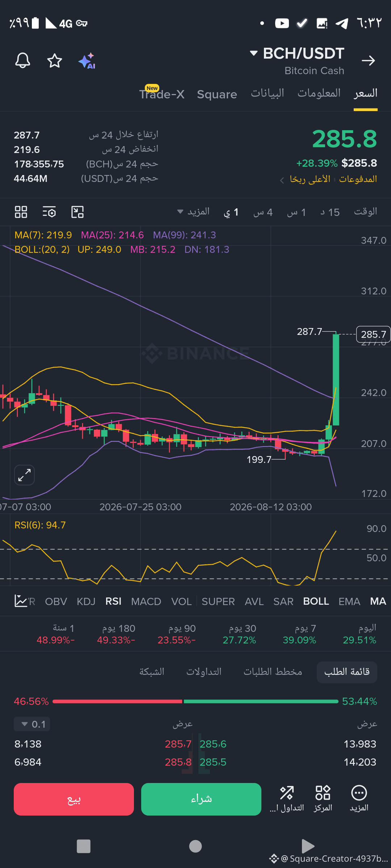391x868 pixels.
Task: Tap the Android home circle button
Action: click(x=195, y=846)
